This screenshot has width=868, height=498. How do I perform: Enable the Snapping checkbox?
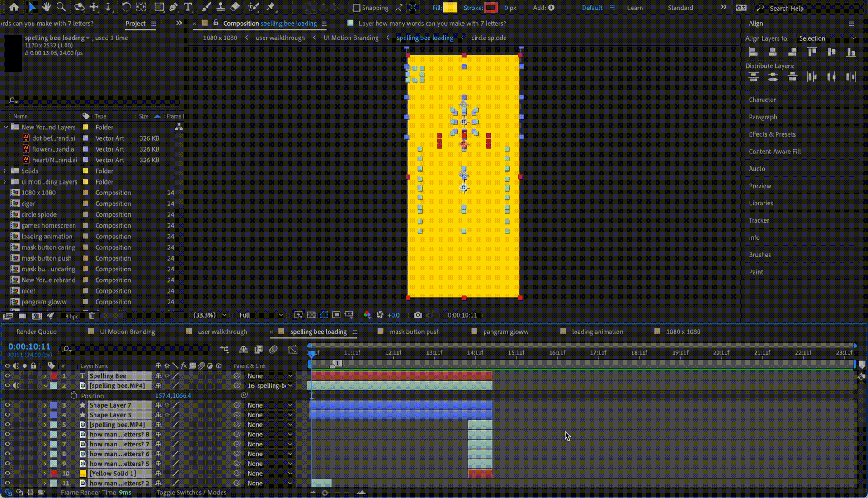point(357,8)
